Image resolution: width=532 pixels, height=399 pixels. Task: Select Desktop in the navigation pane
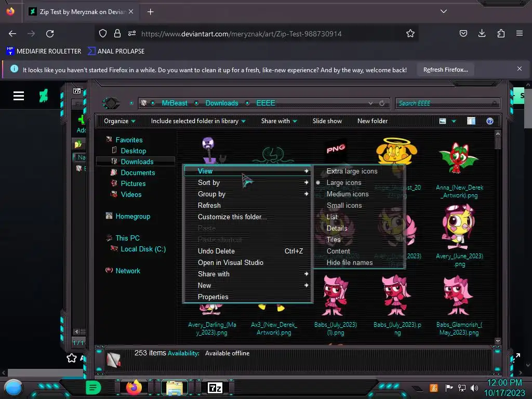(x=134, y=151)
